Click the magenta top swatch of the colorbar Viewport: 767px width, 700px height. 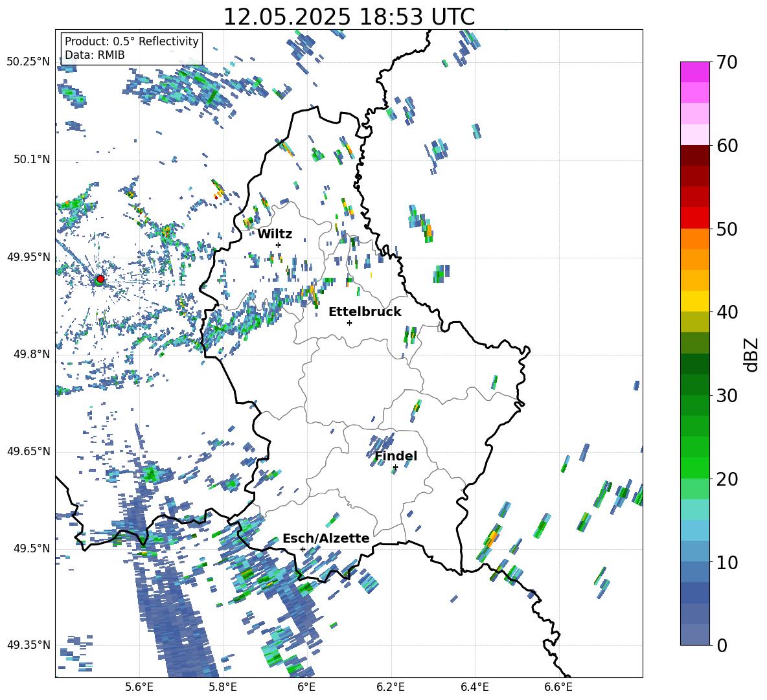click(x=694, y=73)
